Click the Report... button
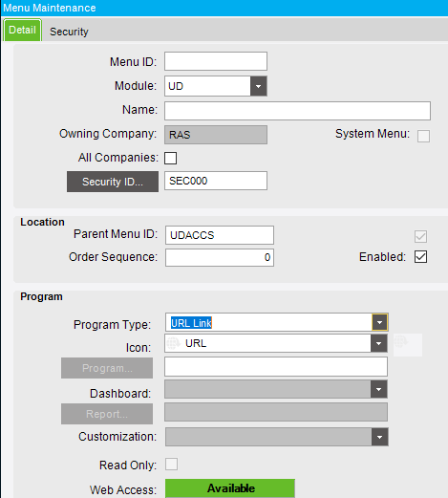 (x=107, y=414)
